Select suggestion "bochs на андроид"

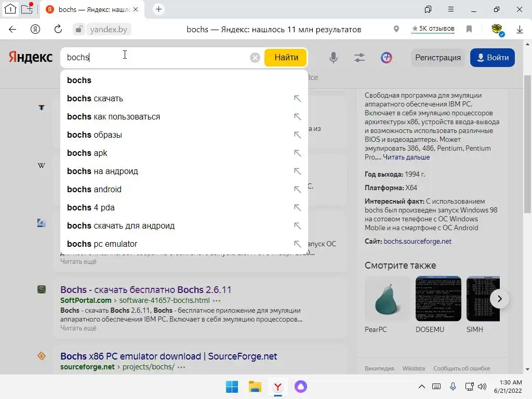184,171
